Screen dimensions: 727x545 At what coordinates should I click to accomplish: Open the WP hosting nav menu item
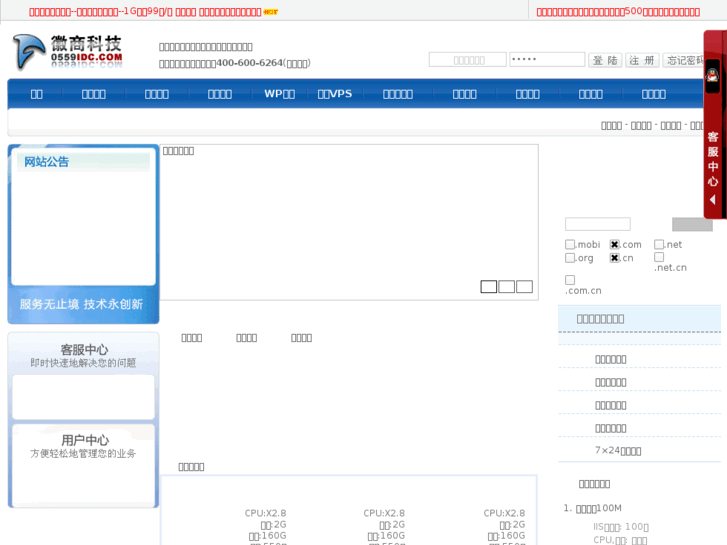pos(280,94)
